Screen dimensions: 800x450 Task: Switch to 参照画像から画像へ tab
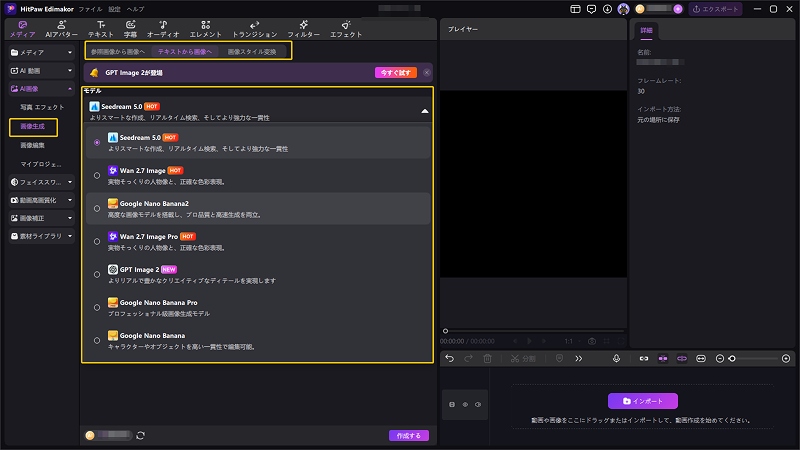pos(118,52)
